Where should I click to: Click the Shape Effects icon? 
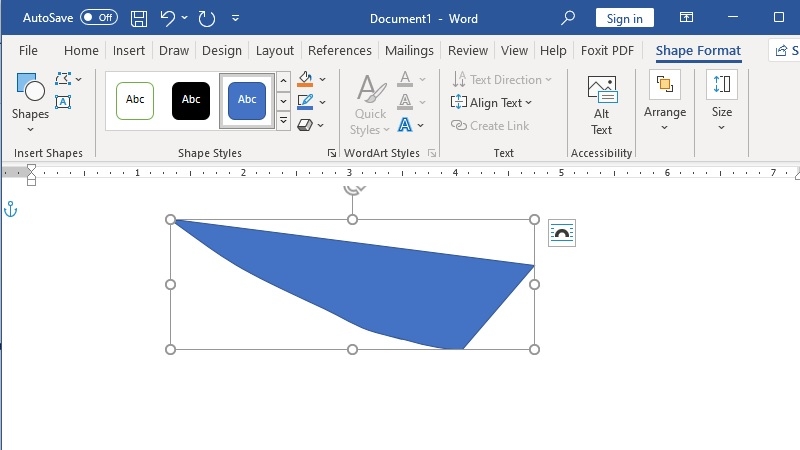(x=305, y=124)
